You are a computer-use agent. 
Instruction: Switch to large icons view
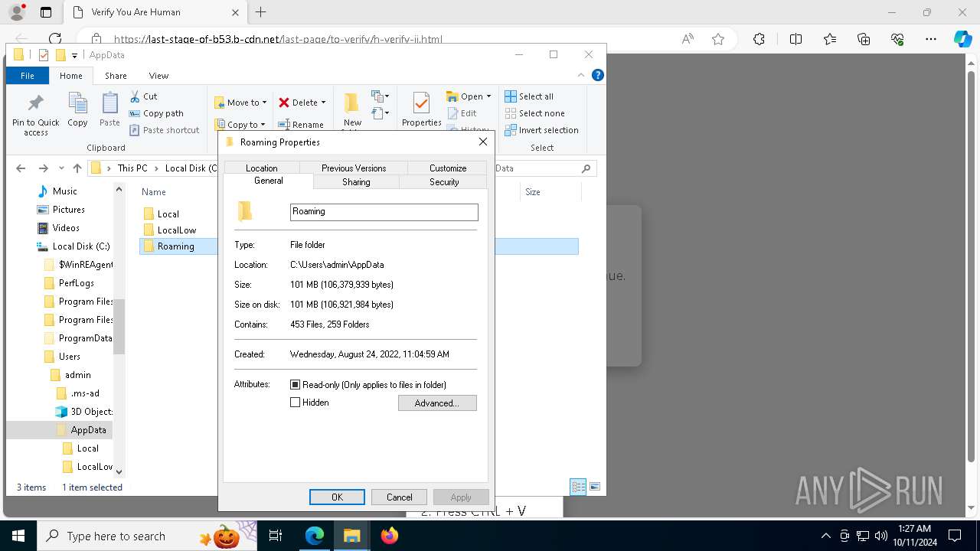(595, 487)
